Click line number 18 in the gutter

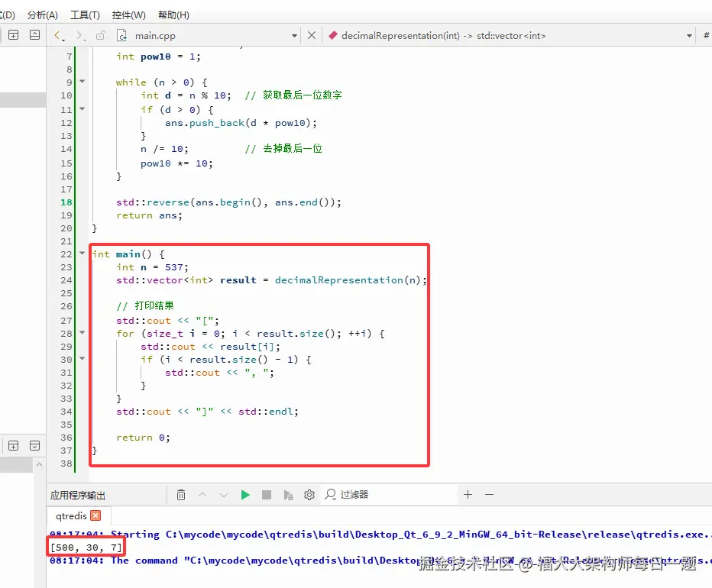pyautogui.click(x=66, y=202)
